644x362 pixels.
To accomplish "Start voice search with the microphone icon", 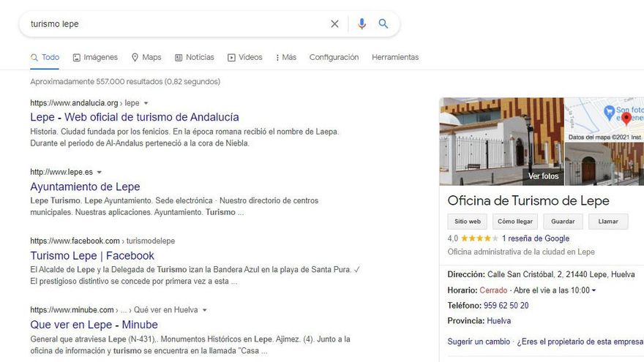I will 362,24.
